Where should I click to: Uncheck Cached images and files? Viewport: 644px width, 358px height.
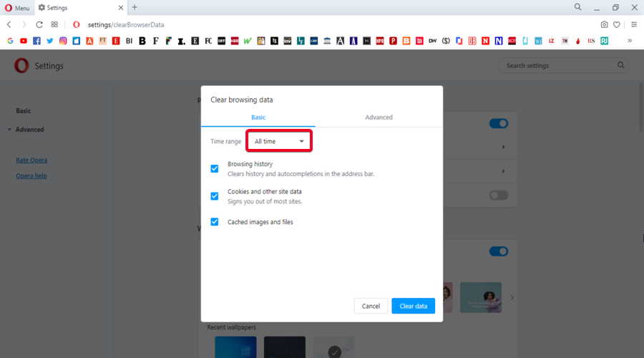click(215, 222)
